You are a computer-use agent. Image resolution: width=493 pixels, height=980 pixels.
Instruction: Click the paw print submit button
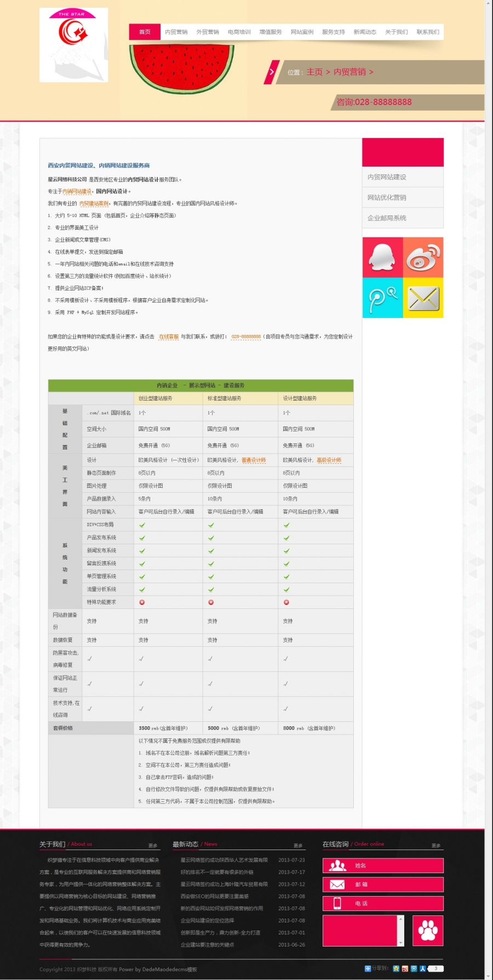(x=427, y=931)
